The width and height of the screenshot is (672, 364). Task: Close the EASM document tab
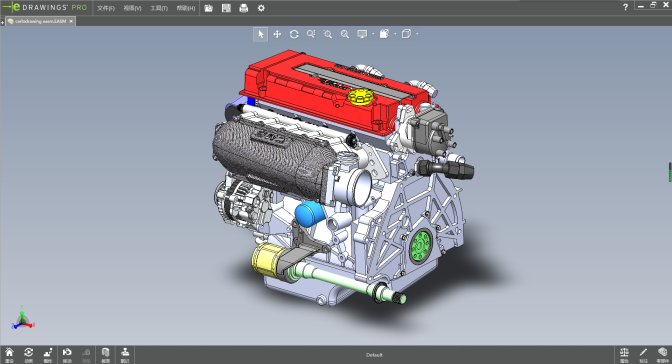71,21
